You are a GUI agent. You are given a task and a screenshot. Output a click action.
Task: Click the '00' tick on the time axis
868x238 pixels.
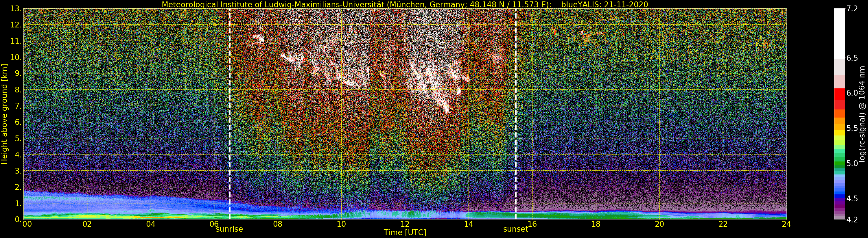coord(27,224)
